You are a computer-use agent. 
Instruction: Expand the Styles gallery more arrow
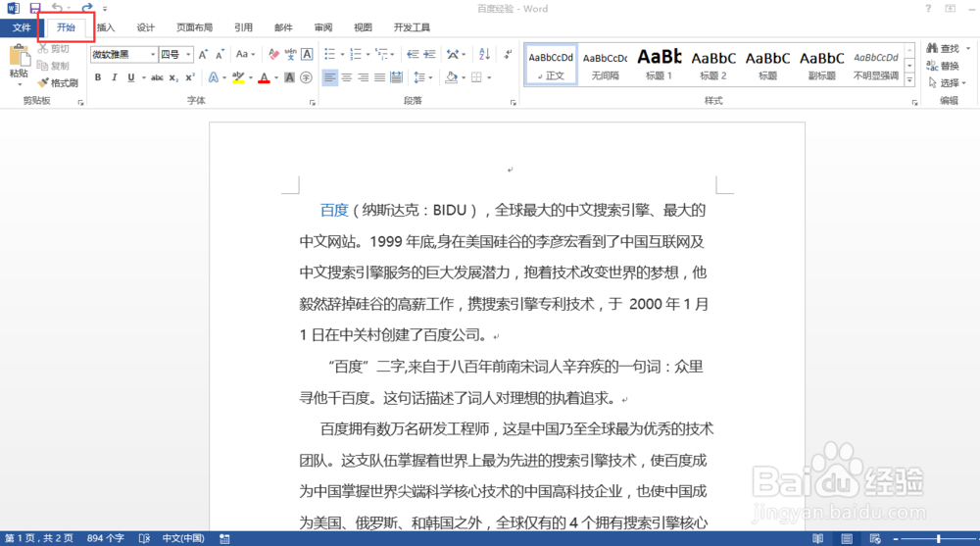[909, 80]
